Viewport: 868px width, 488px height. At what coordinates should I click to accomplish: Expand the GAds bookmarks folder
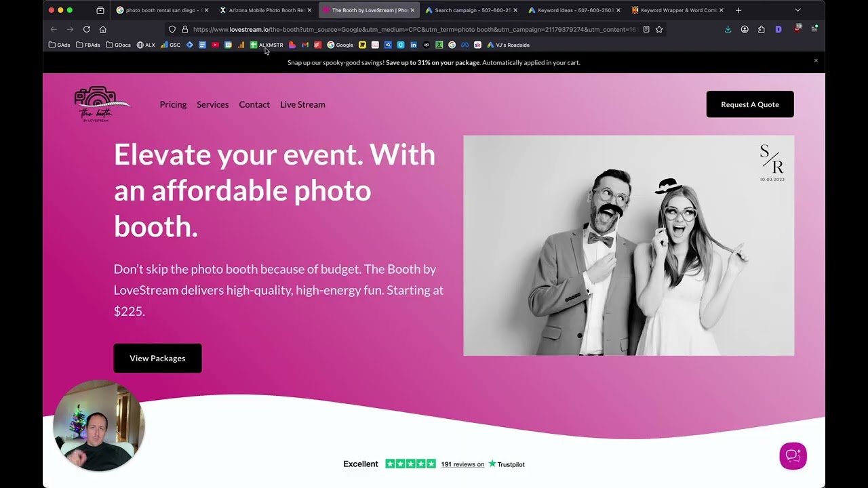(60, 45)
